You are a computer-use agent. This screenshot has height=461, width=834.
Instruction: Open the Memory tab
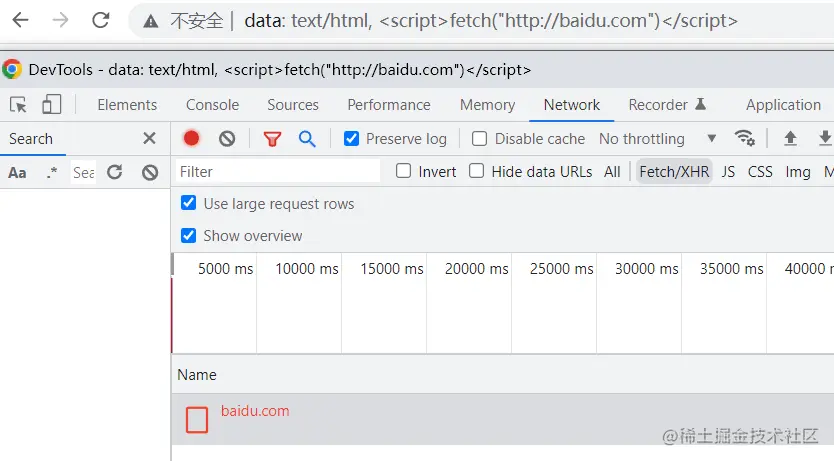tap(487, 105)
